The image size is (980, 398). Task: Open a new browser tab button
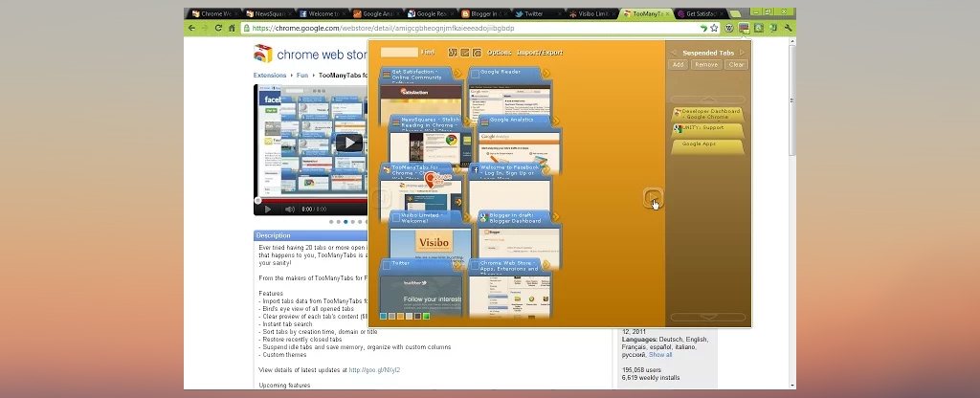735,13
